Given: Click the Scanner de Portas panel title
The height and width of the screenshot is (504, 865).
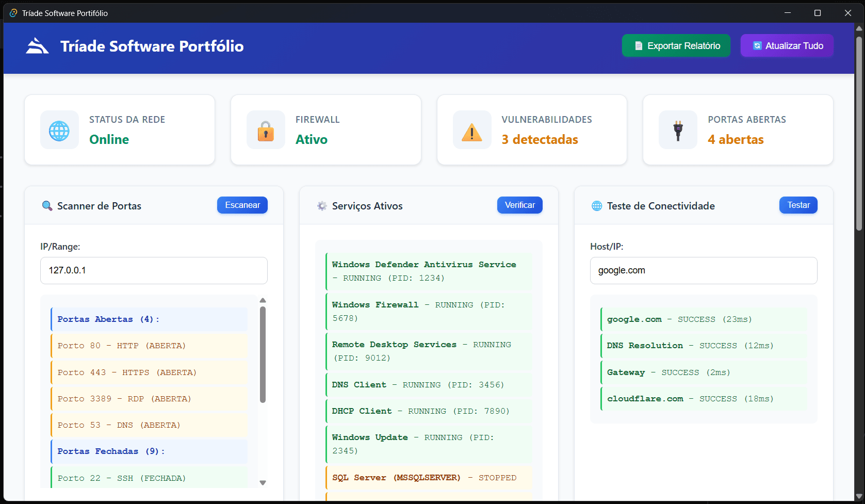Looking at the screenshot, I should 99,206.
